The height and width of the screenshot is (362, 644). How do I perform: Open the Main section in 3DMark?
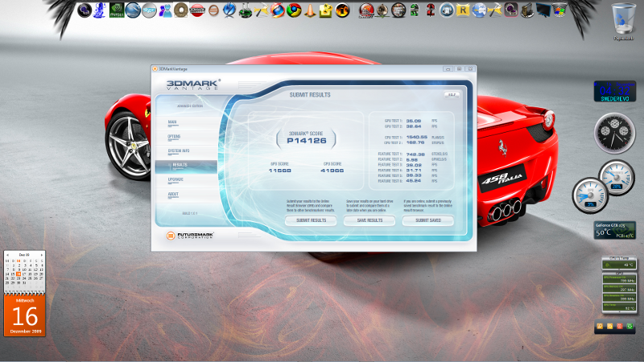point(172,122)
